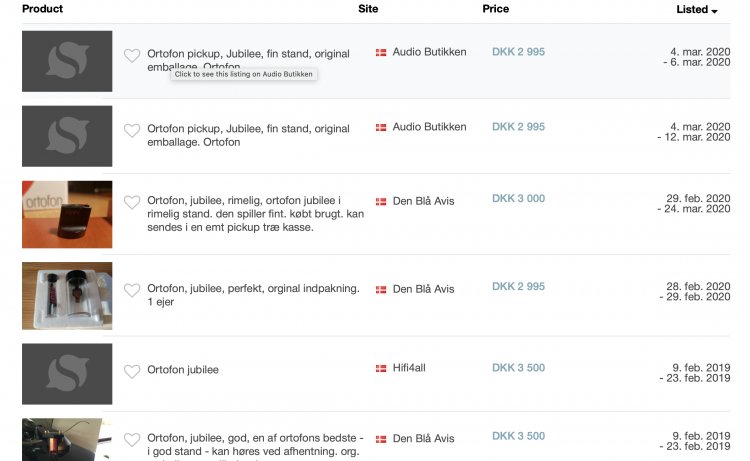Sort by Price column header
The image size is (750, 461).
(x=495, y=9)
